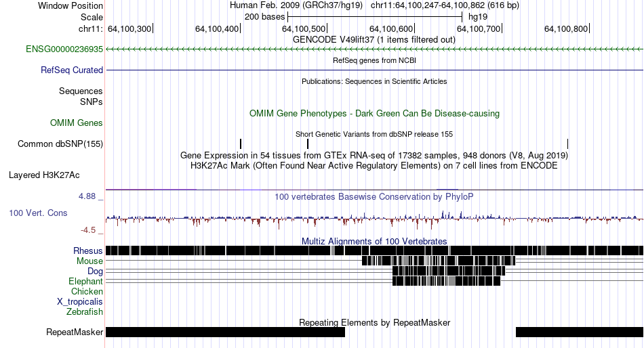The height and width of the screenshot is (348, 644).
Task: Click the 64,100,600 coordinate on ruler
Action: [x=391, y=28]
